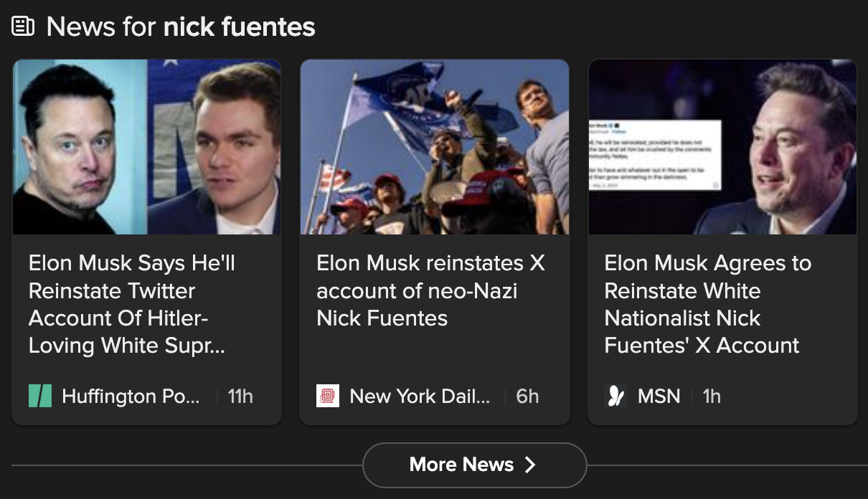
Task: Click the 'Huffington Po...' source name
Action: point(131,396)
